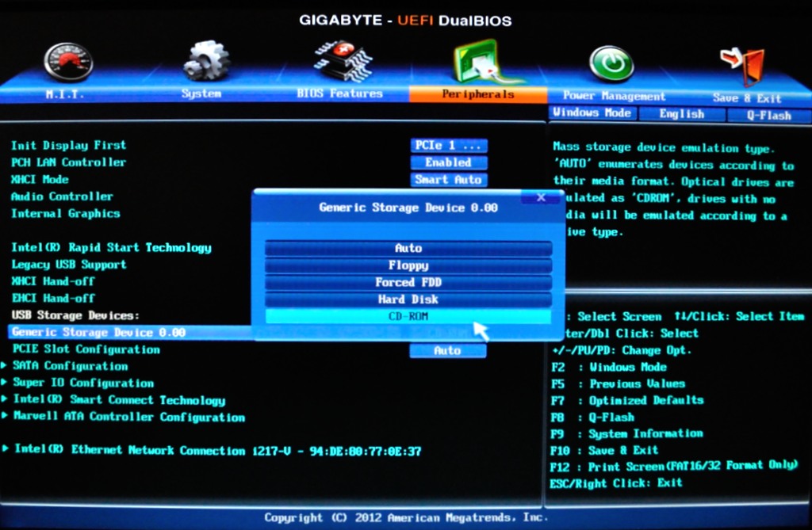The height and width of the screenshot is (530, 812).
Task: Click the F5 Previous Values help line
Action: 619,383
